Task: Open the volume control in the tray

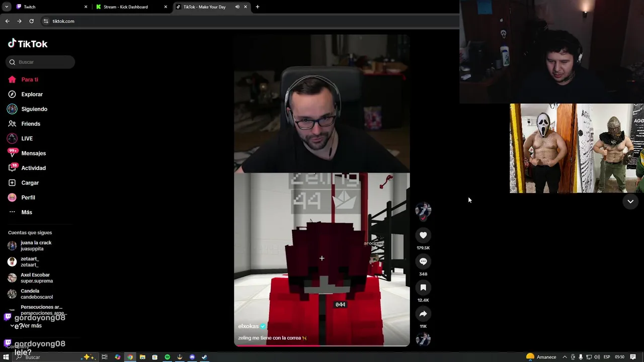Action: (x=597, y=357)
